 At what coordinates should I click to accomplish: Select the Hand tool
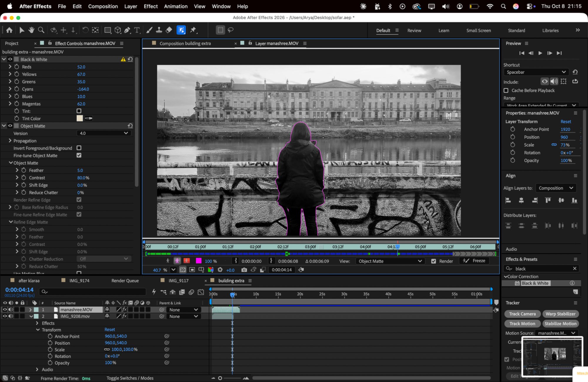[31, 30]
